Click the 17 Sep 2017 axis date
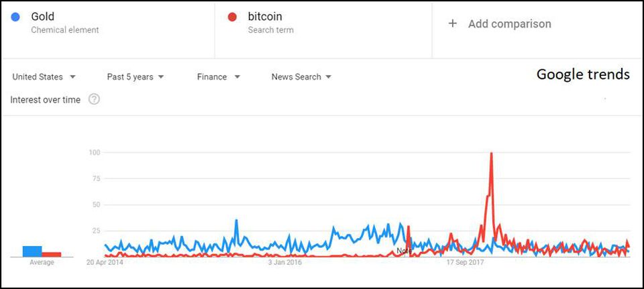This screenshot has height=289, width=644. coord(466,263)
